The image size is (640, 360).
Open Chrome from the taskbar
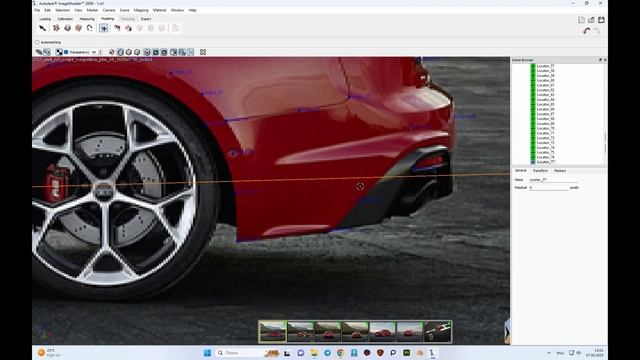click(340, 353)
